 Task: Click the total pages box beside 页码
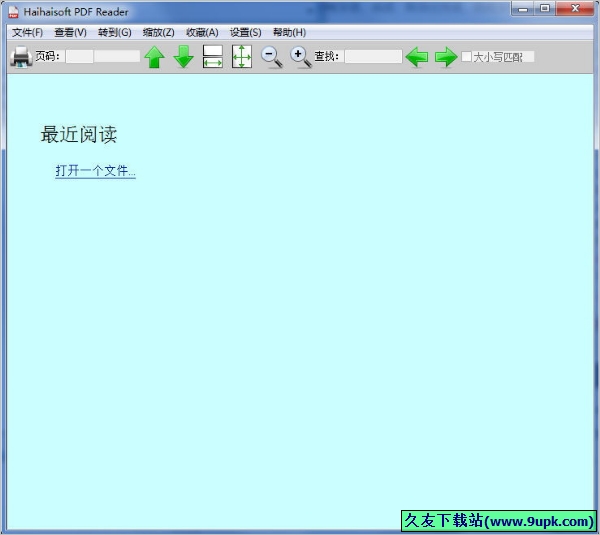[x=117, y=57]
